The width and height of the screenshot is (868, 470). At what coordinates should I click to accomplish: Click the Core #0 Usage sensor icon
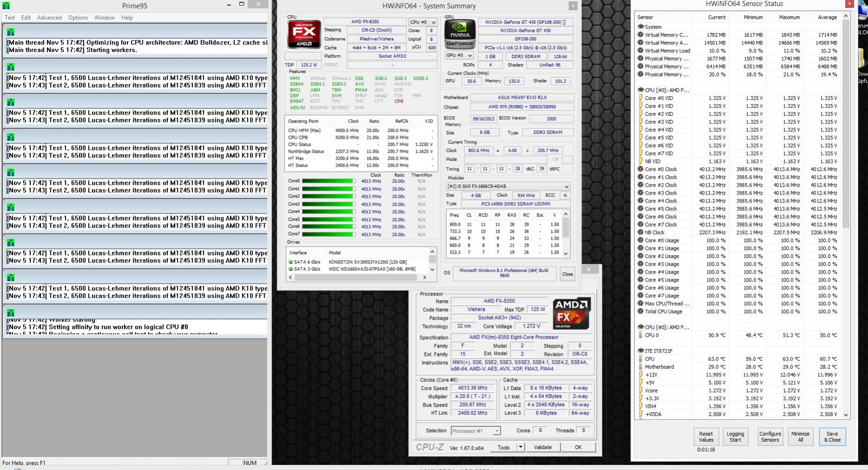pos(640,241)
